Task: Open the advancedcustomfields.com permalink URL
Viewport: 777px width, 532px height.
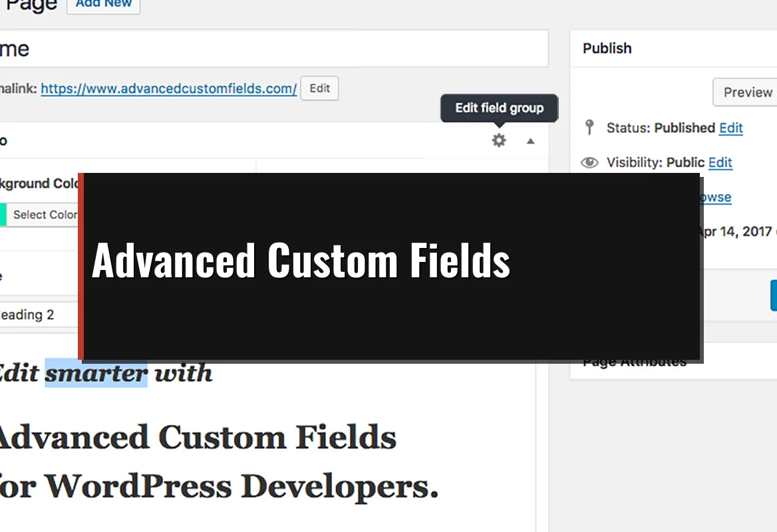Action: [168, 88]
